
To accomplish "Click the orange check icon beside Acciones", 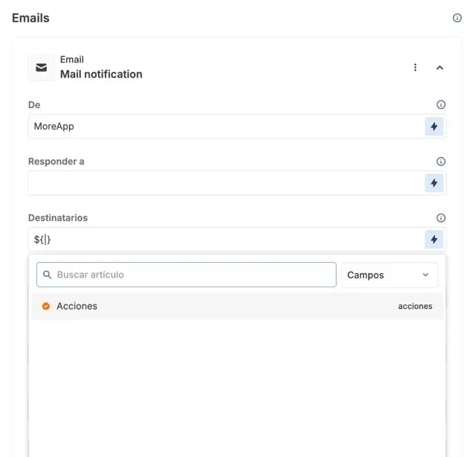I will 46,306.
